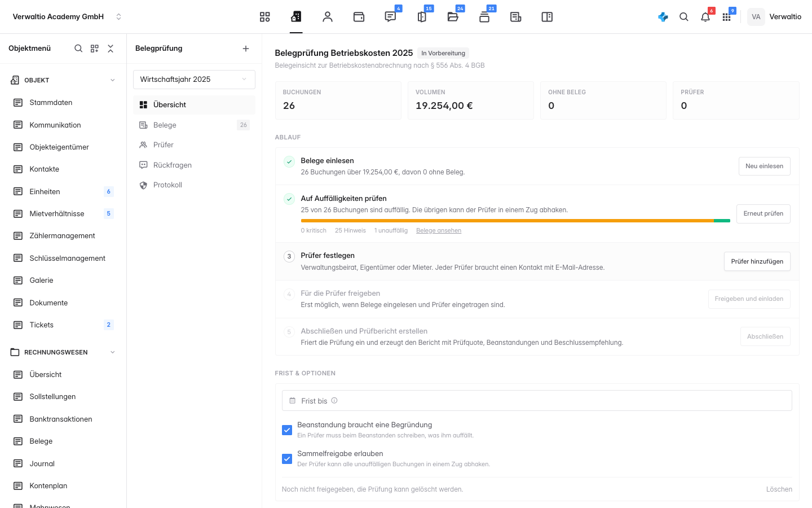The width and height of the screenshot is (812, 508).
Task: Open the Wirtschaftsjahr 2025 dropdown
Action: pyautogui.click(x=194, y=80)
